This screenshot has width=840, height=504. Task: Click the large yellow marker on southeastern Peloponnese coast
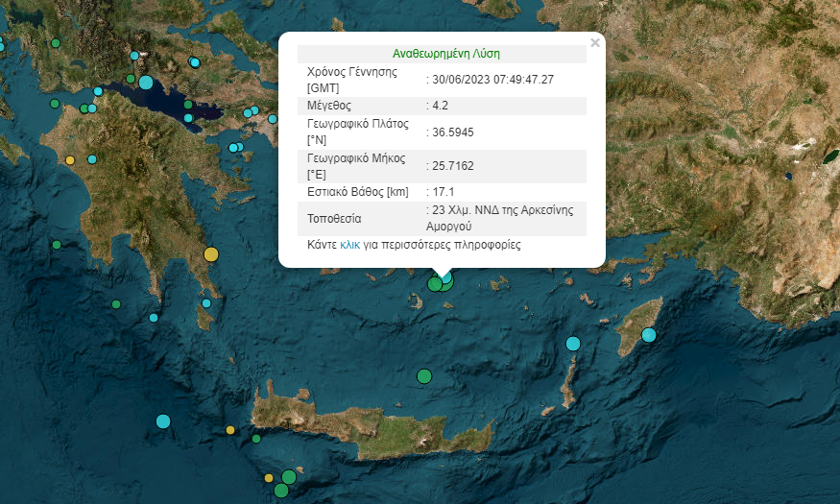click(x=211, y=254)
